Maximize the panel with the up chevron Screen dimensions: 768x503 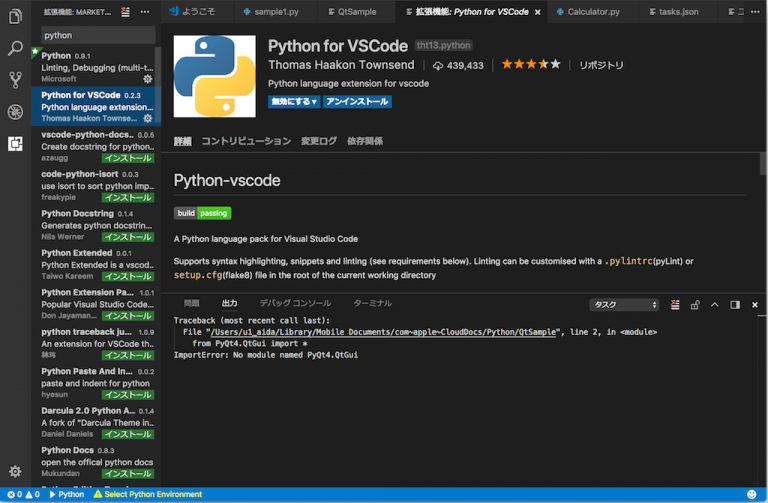tap(715, 305)
